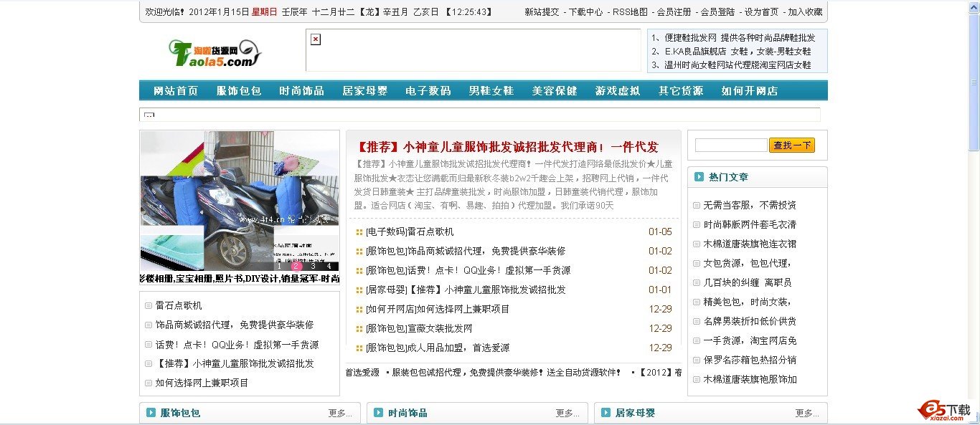Open [电子数码]雷石点歌机 article dated 01-05
This screenshot has height=425, width=980.
pos(410,231)
